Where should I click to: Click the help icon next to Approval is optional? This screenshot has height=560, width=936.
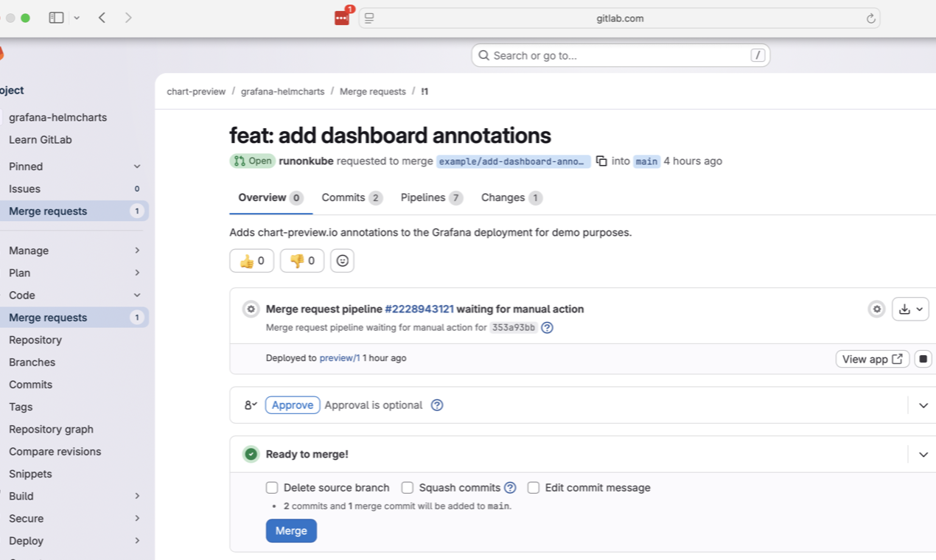click(x=437, y=405)
